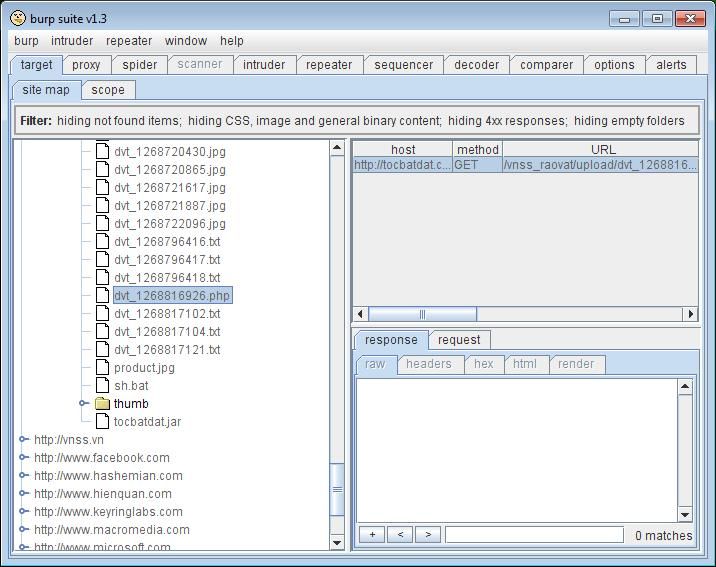Expand the http://vnss.vn tree node
Image resolution: width=716 pixels, height=567 pixels.
pyautogui.click(x=24, y=440)
